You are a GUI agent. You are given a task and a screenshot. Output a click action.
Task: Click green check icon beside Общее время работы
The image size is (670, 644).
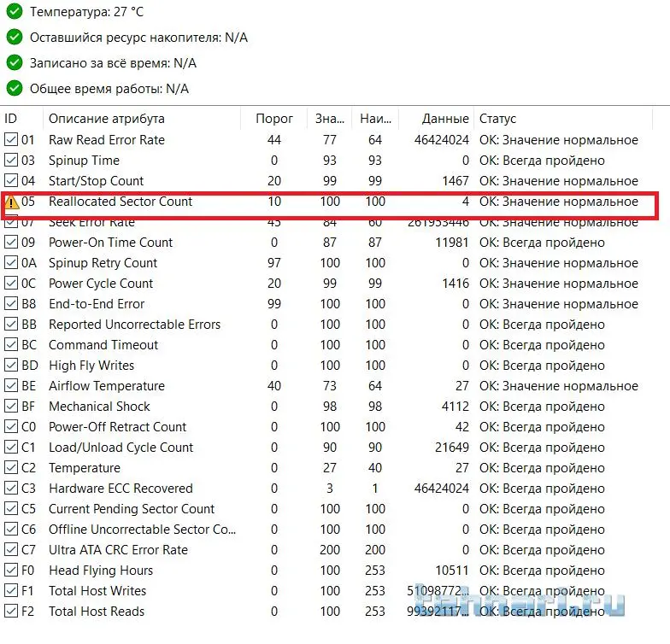point(15,89)
